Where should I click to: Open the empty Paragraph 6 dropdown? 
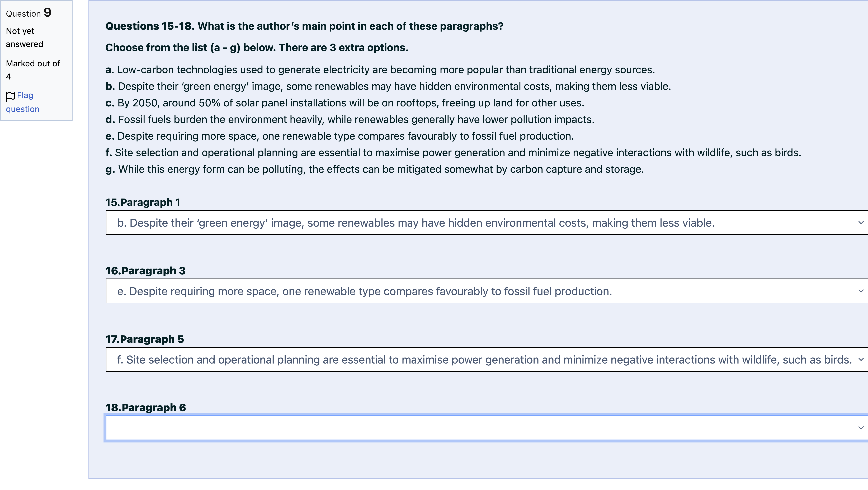click(x=487, y=428)
